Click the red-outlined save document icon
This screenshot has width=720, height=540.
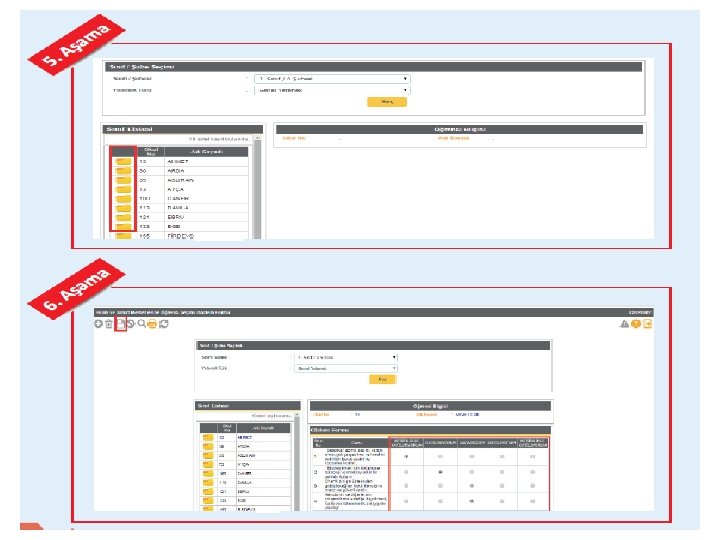coord(120,324)
